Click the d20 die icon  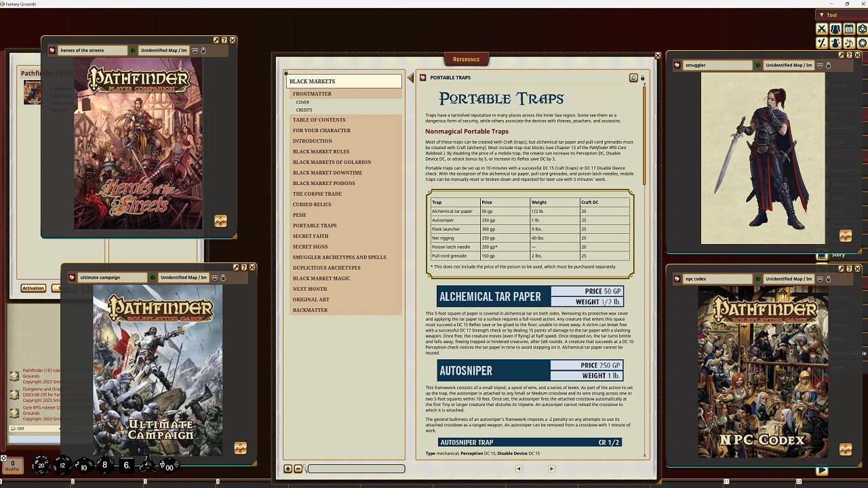(41, 466)
